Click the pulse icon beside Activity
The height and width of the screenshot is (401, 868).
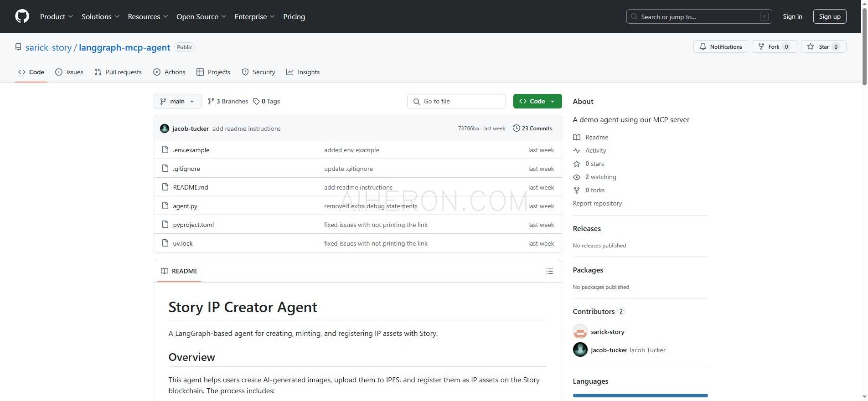point(577,150)
